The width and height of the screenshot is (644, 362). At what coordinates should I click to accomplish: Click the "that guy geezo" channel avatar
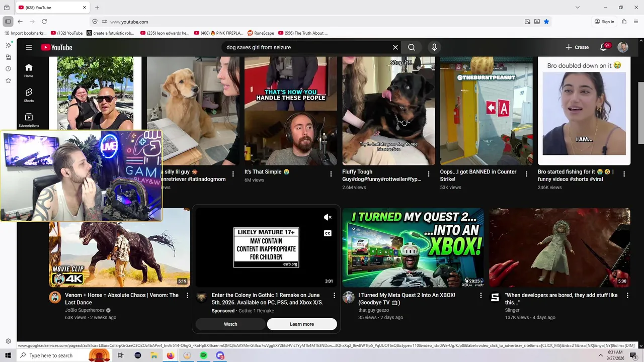point(349,297)
